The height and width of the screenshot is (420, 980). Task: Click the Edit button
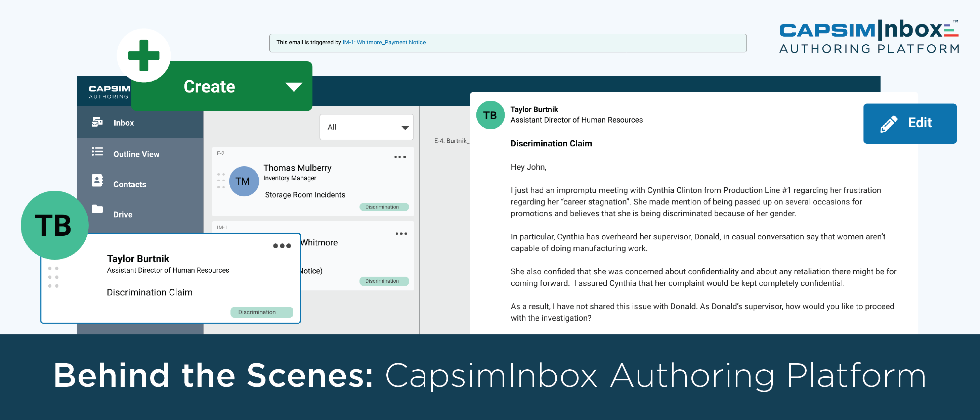910,123
